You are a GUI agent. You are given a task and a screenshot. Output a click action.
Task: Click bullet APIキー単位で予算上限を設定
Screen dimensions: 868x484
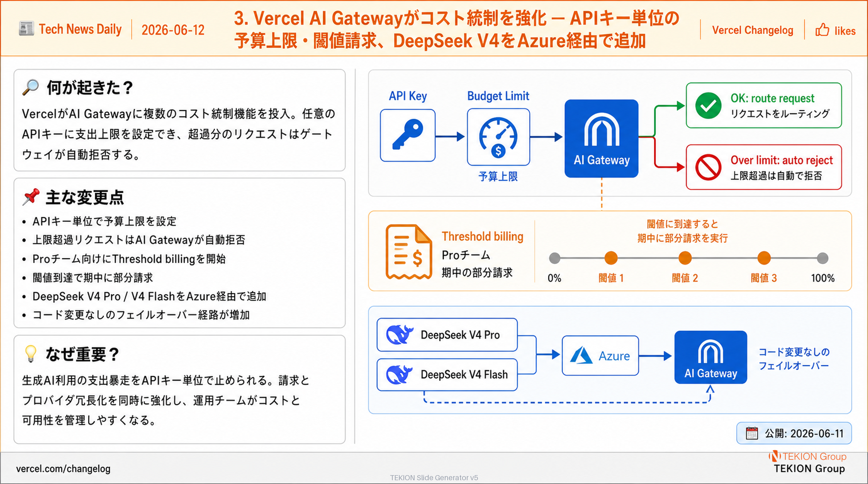click(104, 221)
